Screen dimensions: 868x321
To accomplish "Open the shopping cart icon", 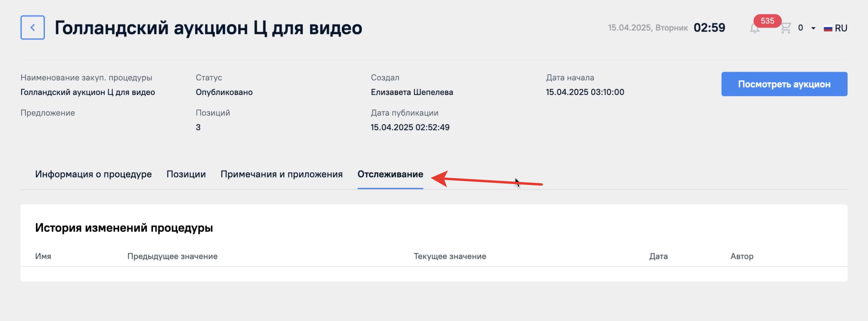I will 786,28.
